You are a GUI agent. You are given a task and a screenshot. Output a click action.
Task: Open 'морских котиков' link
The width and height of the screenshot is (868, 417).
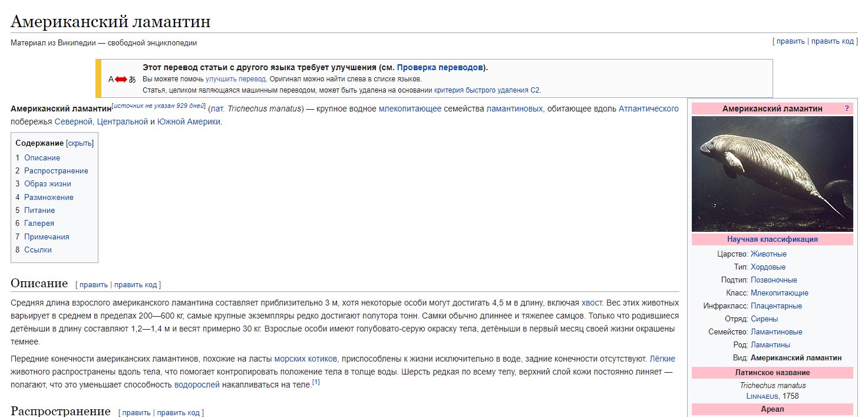click(306, 359)
